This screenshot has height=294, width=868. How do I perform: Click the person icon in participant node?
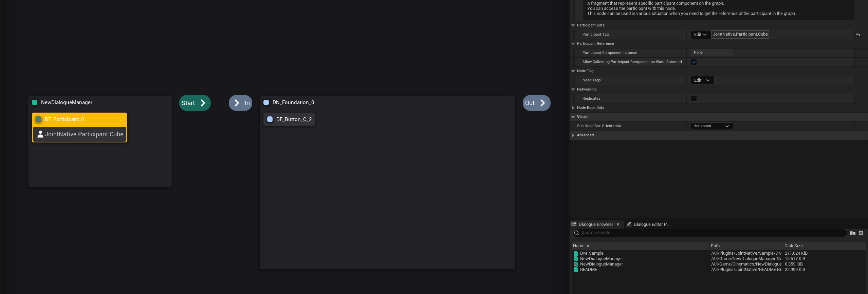[40, 134]
